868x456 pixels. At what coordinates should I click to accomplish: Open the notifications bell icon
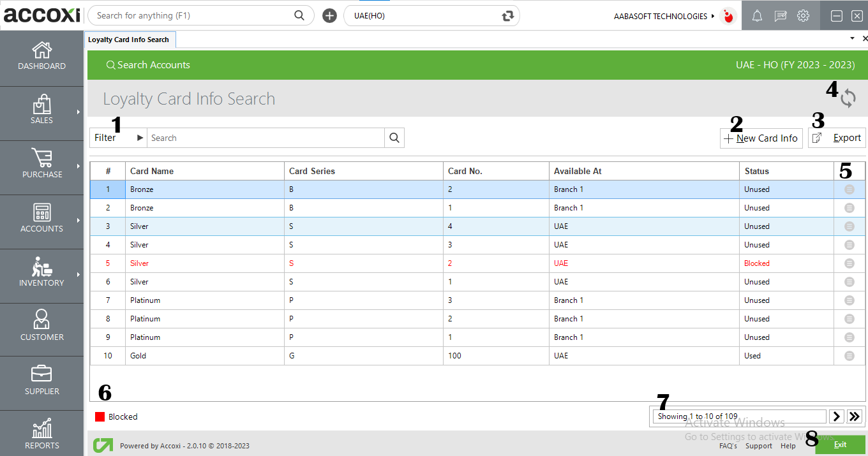[757, 16]
